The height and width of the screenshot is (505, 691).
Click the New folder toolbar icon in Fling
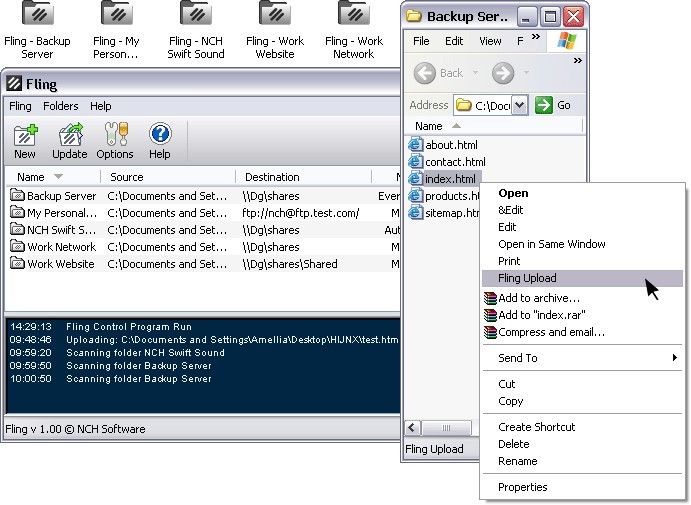(25, 141)
